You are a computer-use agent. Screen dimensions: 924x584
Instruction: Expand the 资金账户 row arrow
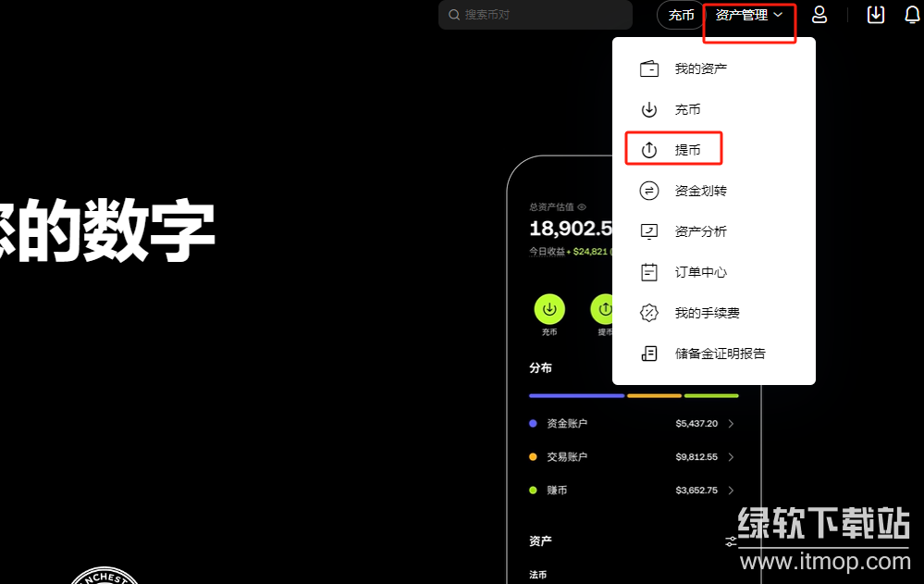[x=731, y=424]
